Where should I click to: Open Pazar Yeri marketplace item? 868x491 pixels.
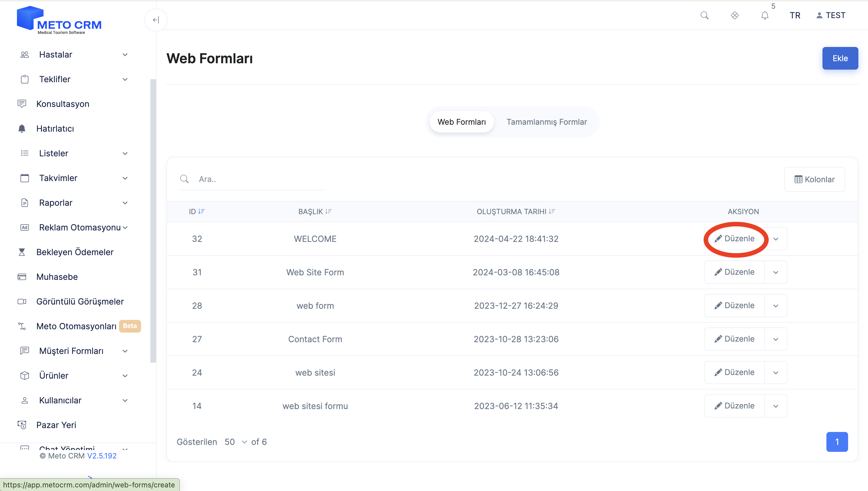pos(56,425)
